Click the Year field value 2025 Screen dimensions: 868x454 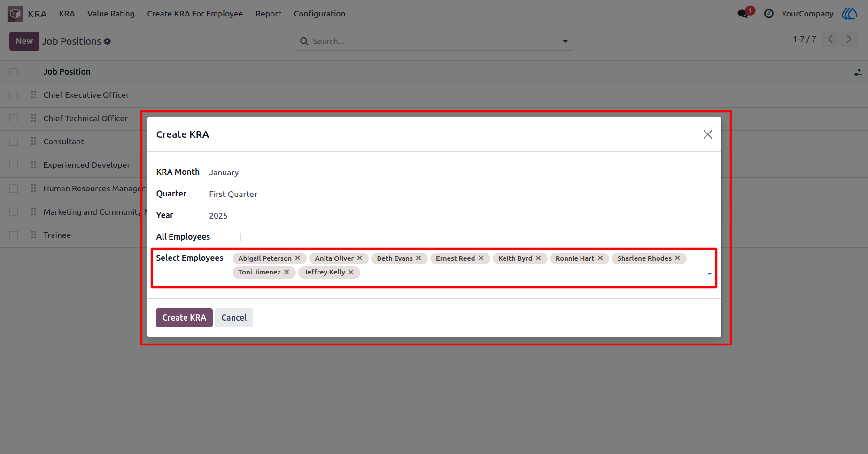click(x=218, y=216)
